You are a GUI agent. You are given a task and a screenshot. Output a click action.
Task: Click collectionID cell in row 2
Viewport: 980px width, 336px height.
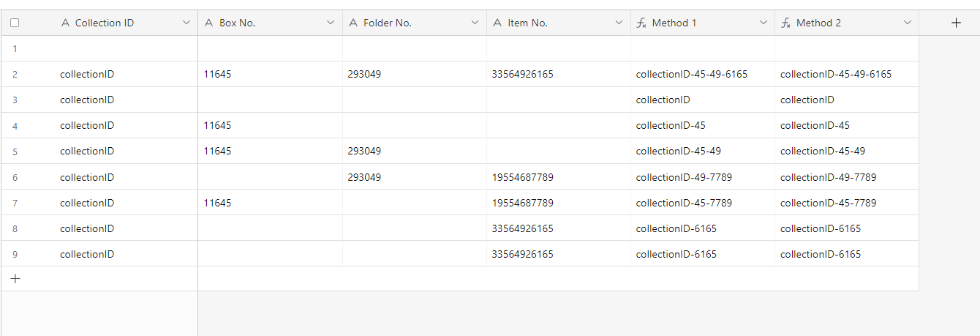[x=87, y=74]
